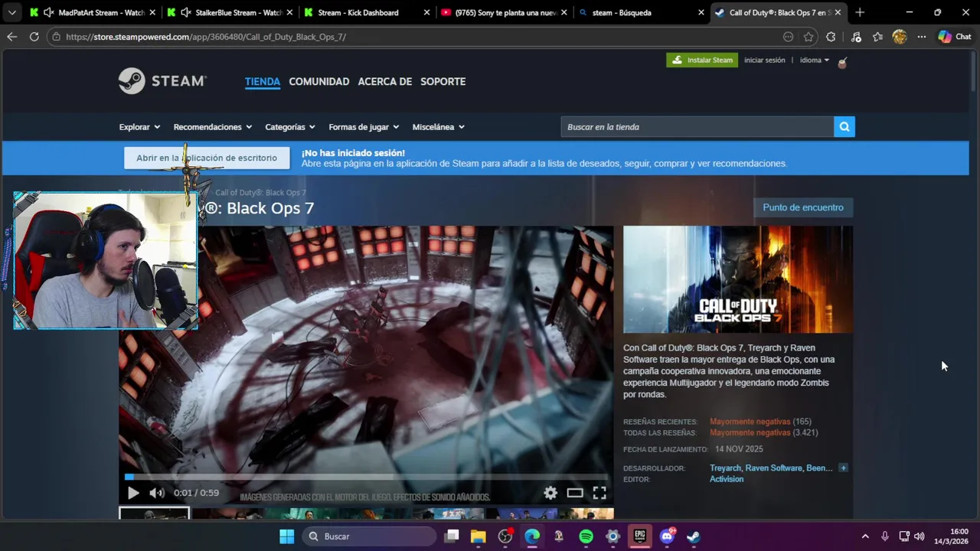Add page to favorites star icon
The image size is (980, 551).
click(x=808, y=37)
